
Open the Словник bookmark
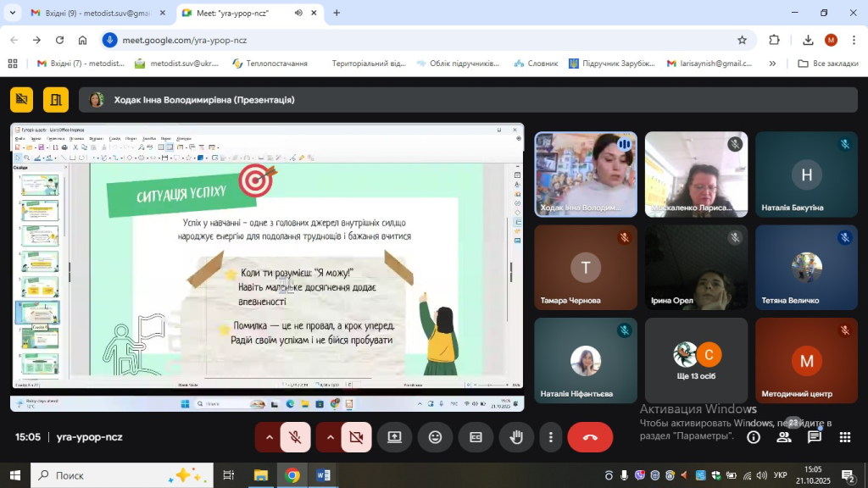click(535, 64)
